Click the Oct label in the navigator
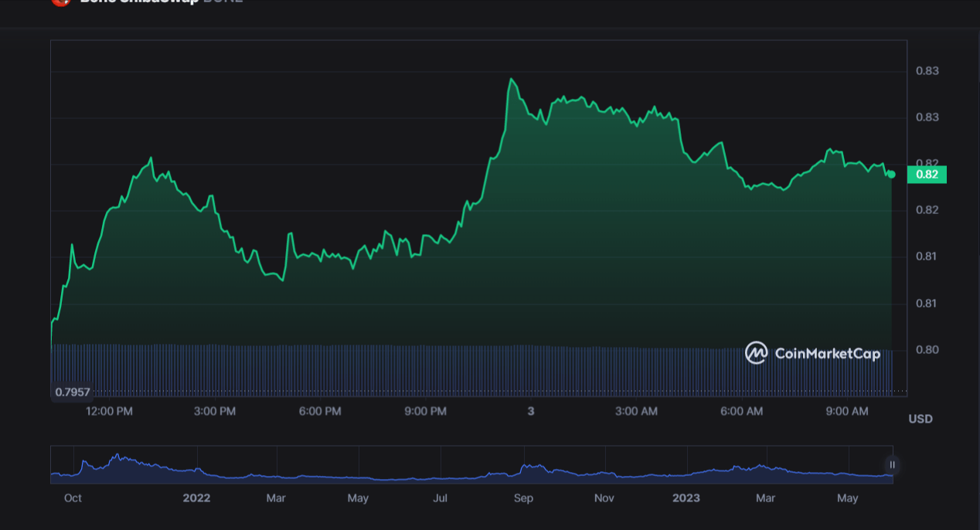Screen dimensions: 980x530 click(73, 498)
